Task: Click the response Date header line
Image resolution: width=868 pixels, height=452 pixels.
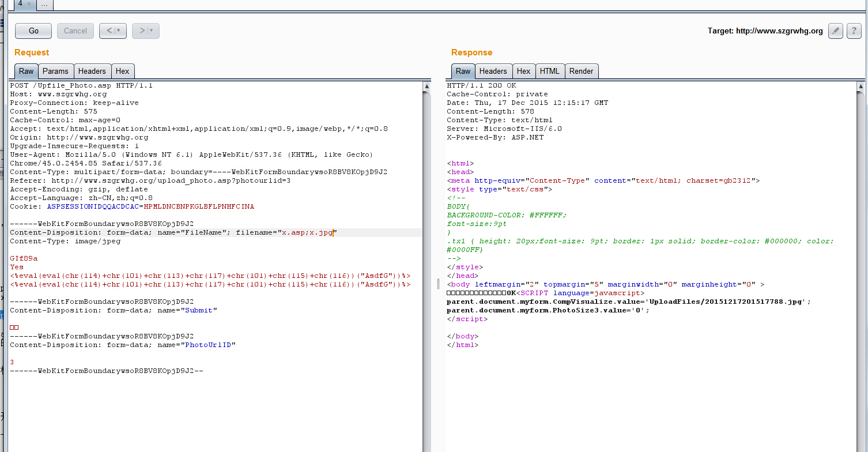Action: [527, 103]
